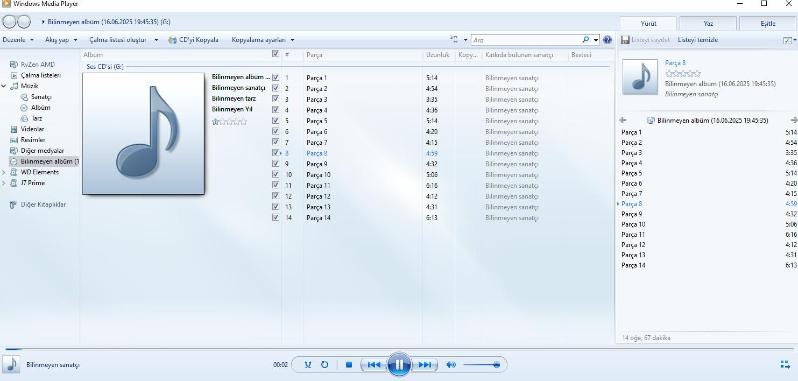Open the Kopyalama ayarları dropdown
This screenshot has width=798, height=381.
click(x=263, y=40)
